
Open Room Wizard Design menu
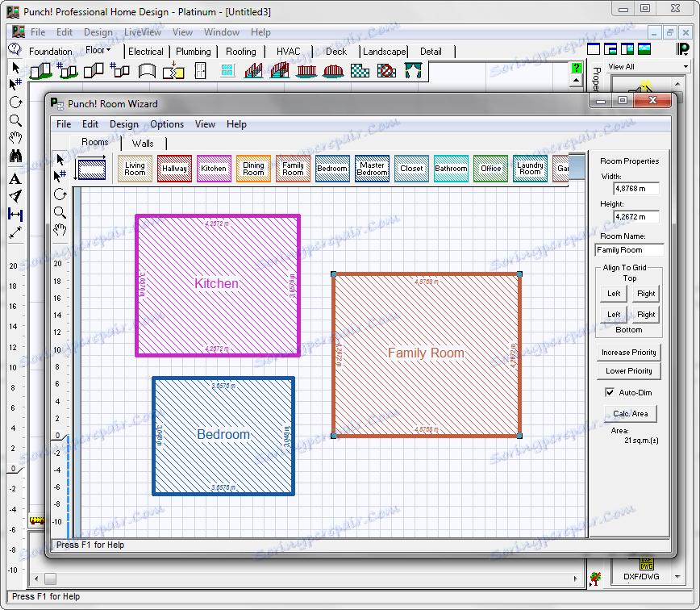124,124
